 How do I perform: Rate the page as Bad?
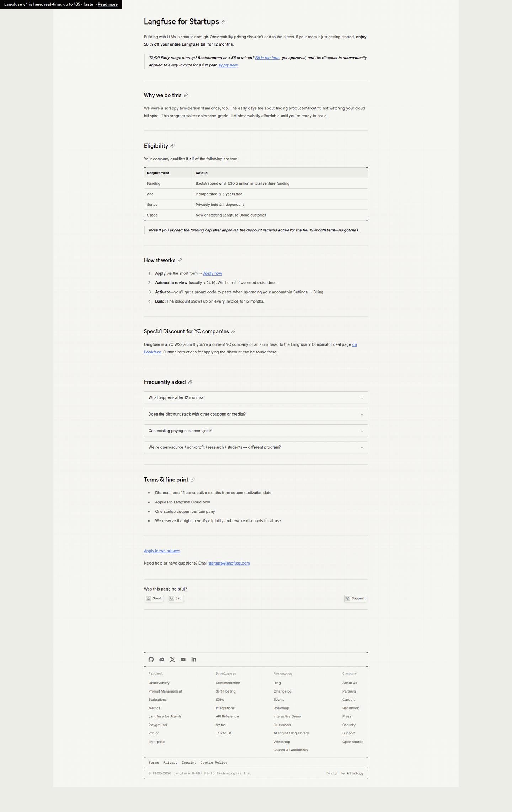point(176,598)
